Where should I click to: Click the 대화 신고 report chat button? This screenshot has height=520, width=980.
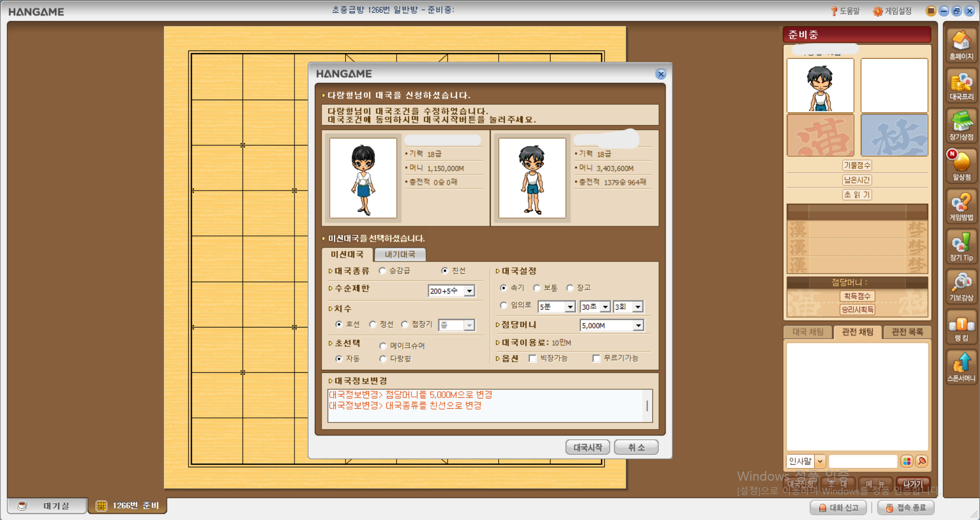[838, 508]
